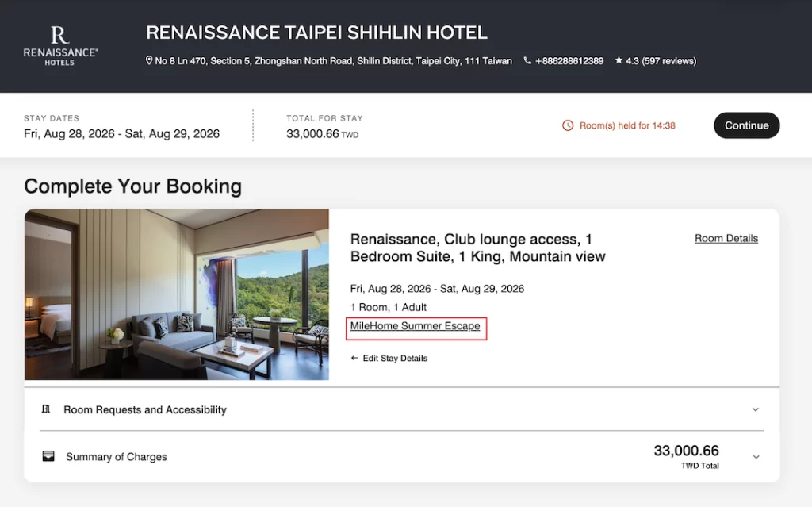The height and width of the screenshot is (507, 812).
Task: Open the Summary of Charges section label
Action: point(117,457)
